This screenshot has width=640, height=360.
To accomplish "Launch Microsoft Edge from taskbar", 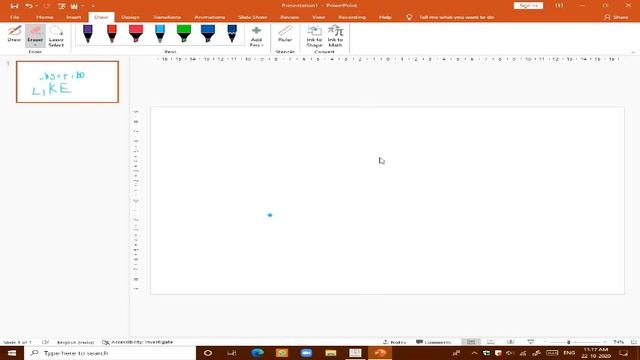I will click(257, 353).
